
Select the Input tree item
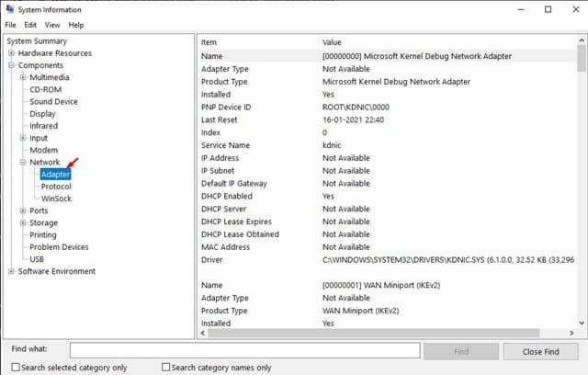39,138
